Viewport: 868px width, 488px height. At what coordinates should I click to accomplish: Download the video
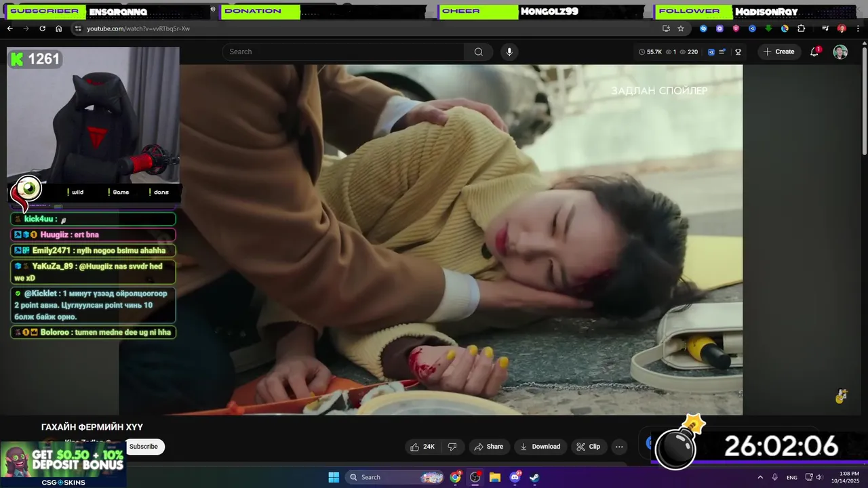(x=540, y=447)
